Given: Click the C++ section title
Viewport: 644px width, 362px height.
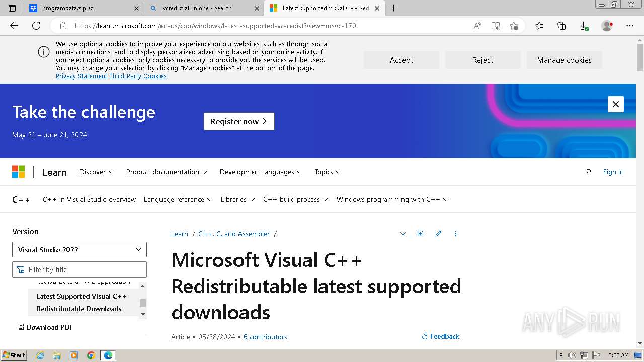Looking at the screenshot, I should coord(21,200).
